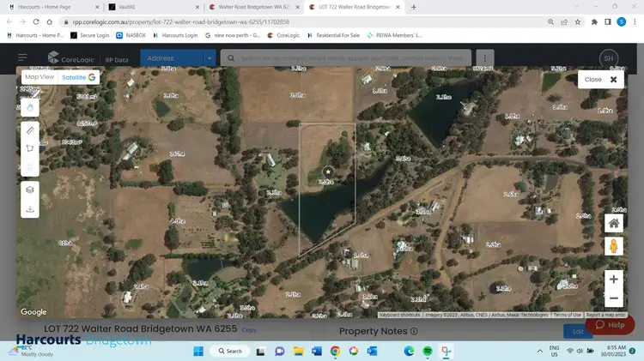Open the browser tab search chevron
The width and height of the screenshot is (644, 361).
click(576, 7)
